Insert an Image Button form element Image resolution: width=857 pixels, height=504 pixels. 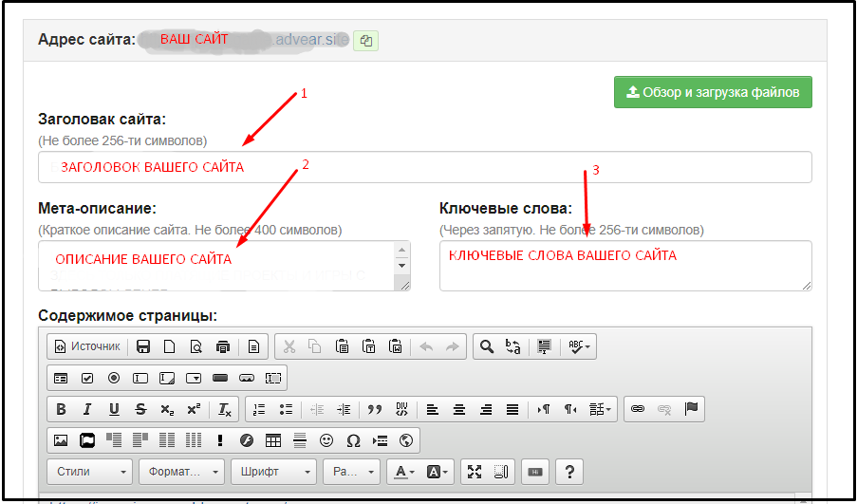[247, 379]
